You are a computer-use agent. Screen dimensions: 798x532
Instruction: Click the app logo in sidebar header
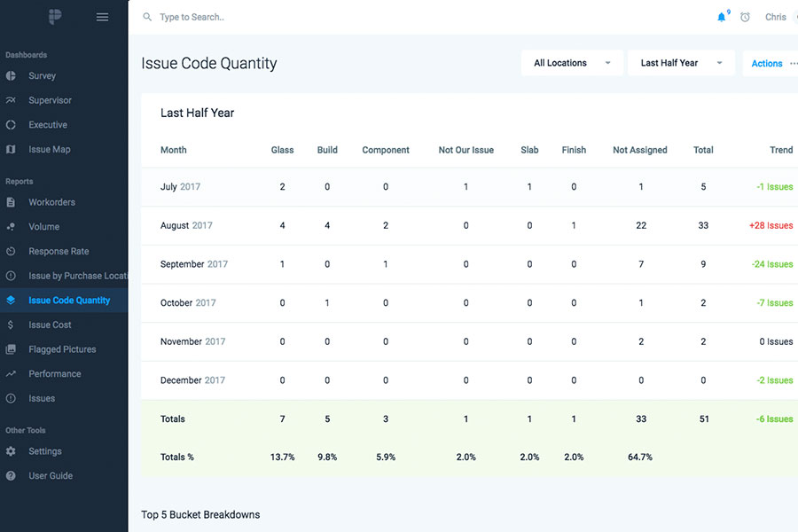pos(54,17)
